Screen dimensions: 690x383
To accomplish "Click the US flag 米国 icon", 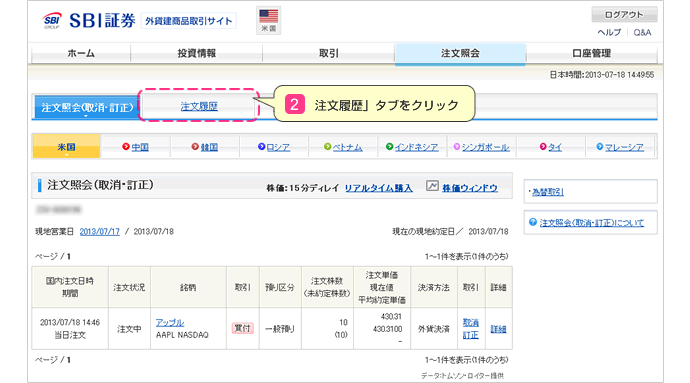I will [x=268, y=20].
